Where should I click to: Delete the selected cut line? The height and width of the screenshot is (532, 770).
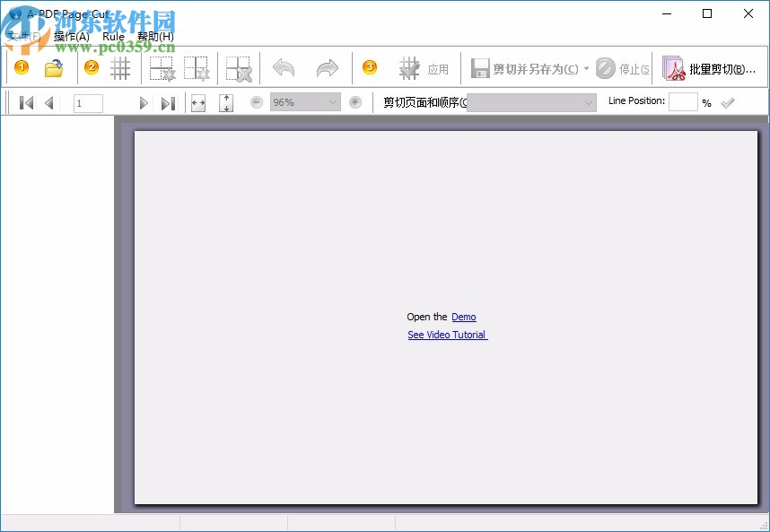[238, 67]
